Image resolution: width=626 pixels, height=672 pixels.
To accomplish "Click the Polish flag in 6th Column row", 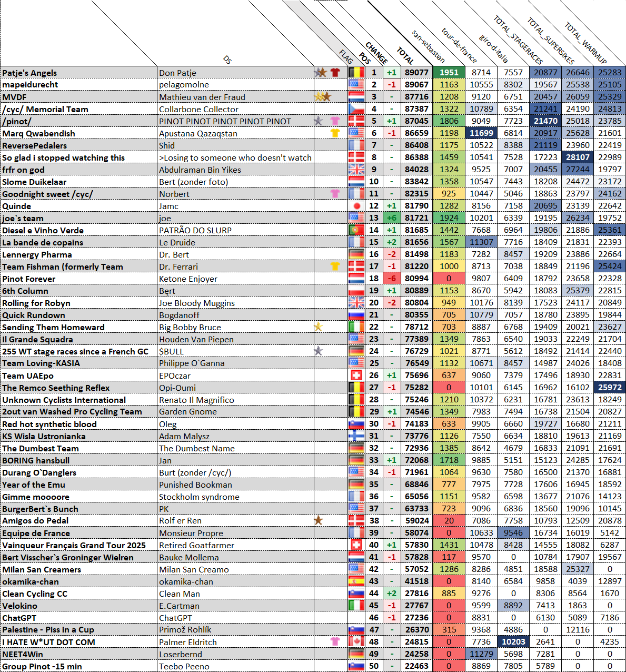I will (x=356, y=291).
